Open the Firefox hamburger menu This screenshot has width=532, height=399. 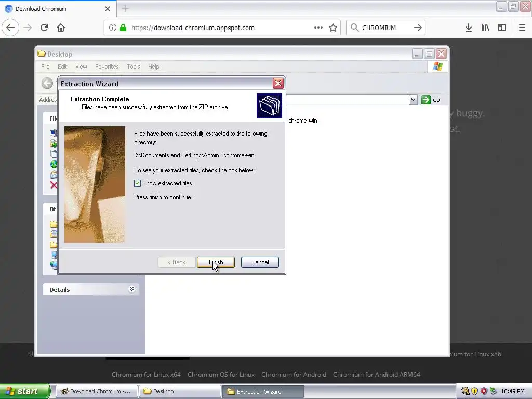522,28
